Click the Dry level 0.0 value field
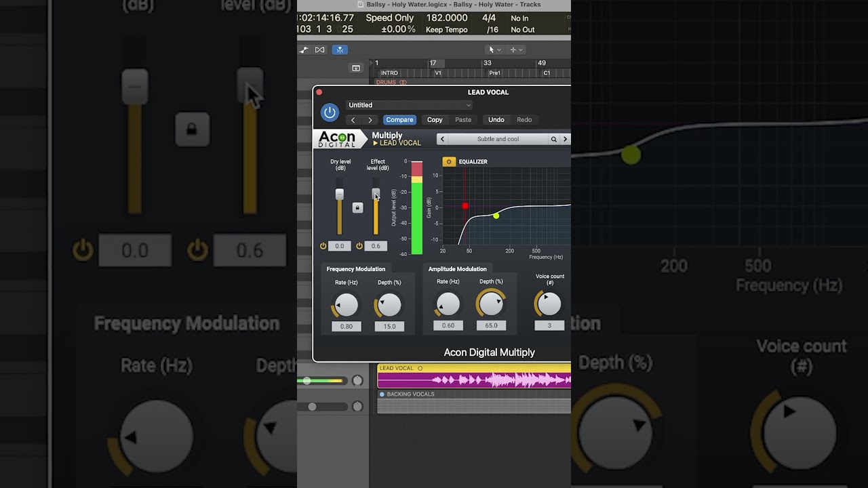The image size is (868, 488). click(x=339, y=246)
